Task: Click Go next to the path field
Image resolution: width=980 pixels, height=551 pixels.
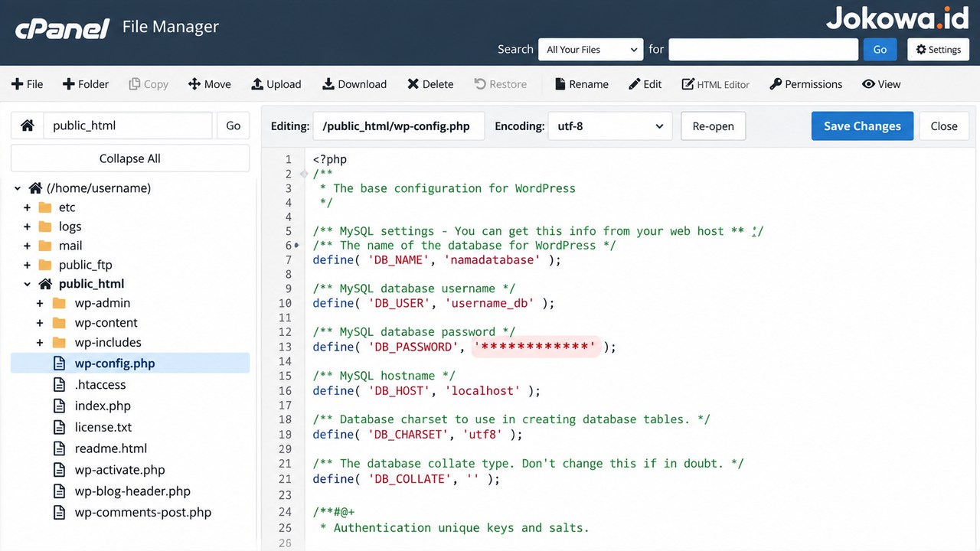Action: [234, 126]
